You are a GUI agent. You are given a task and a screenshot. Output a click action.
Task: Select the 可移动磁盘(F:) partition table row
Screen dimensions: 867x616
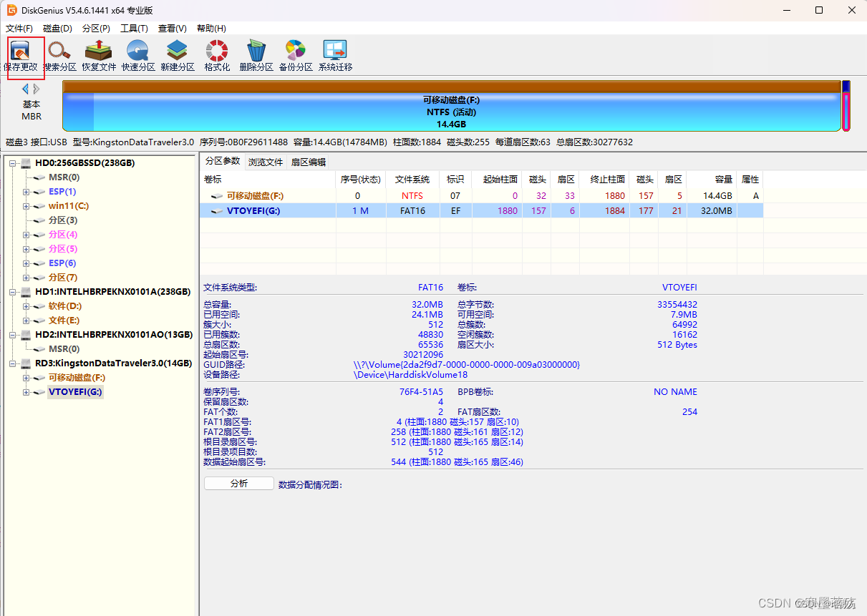tap(482, 196)
